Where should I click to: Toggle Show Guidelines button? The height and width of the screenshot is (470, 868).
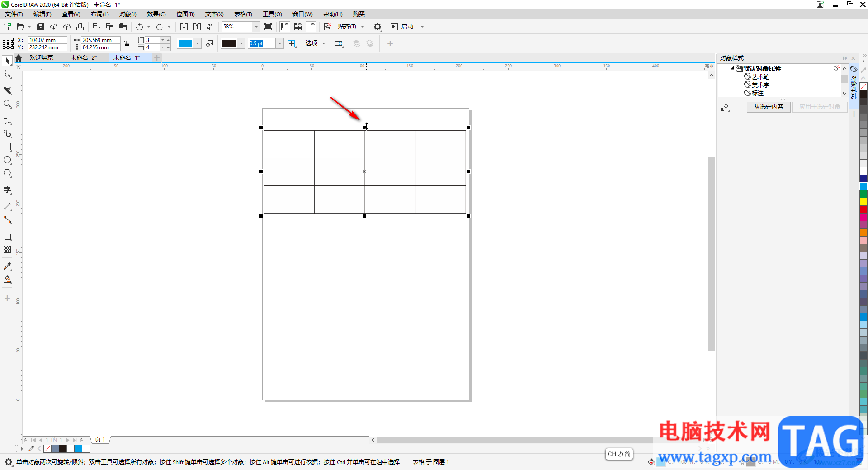311,27
